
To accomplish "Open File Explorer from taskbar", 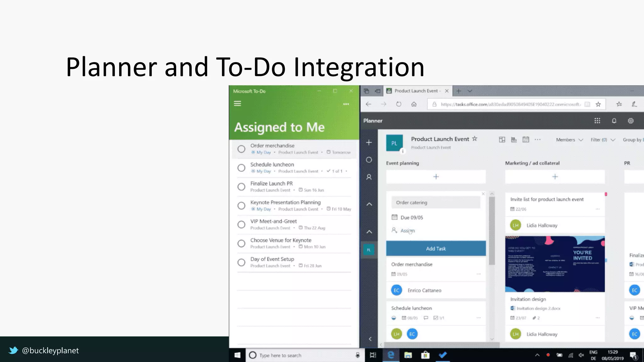I will click(x=408, y=355).
